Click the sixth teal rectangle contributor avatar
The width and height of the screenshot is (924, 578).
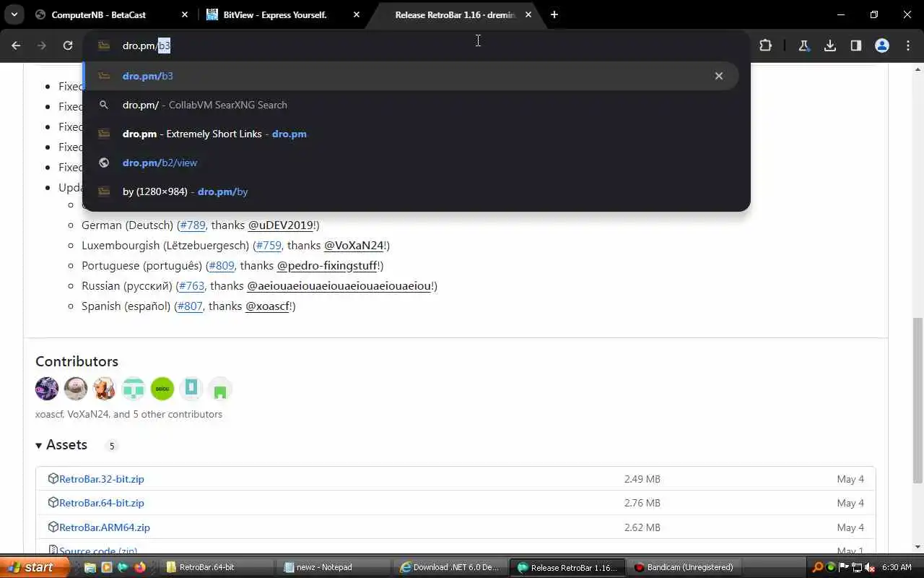pyautogui.click(x=191, y=389)
